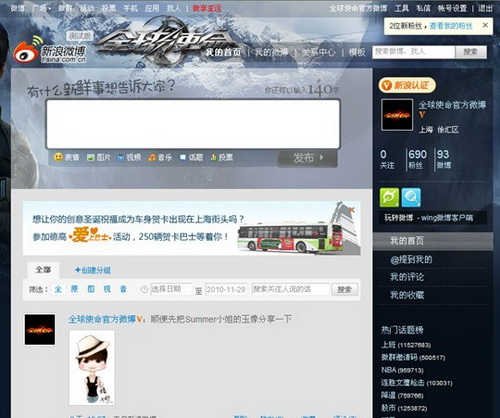Viewport: 500px width, 418px height.
Task: Click the post composition text box
Action: pos(193,124)
